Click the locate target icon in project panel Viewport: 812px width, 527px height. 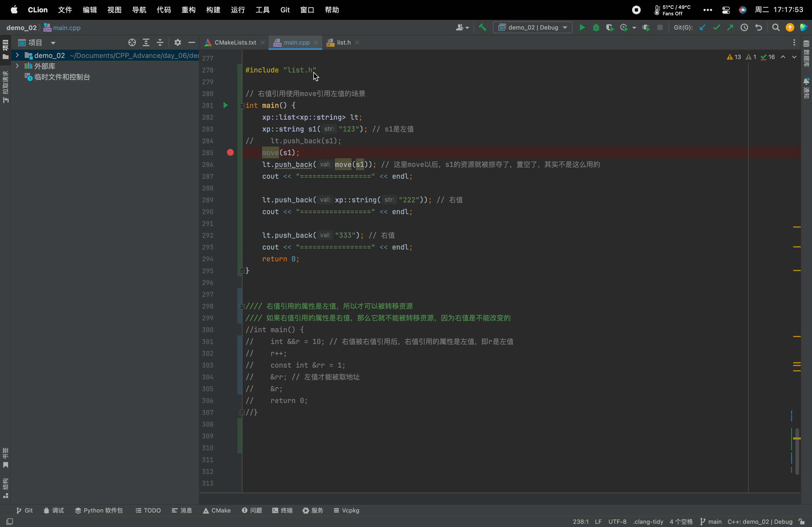(132, 43)
